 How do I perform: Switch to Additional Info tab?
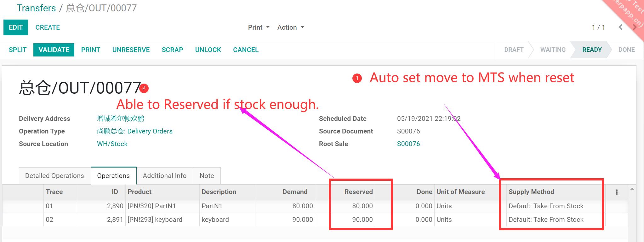(165, 176)
